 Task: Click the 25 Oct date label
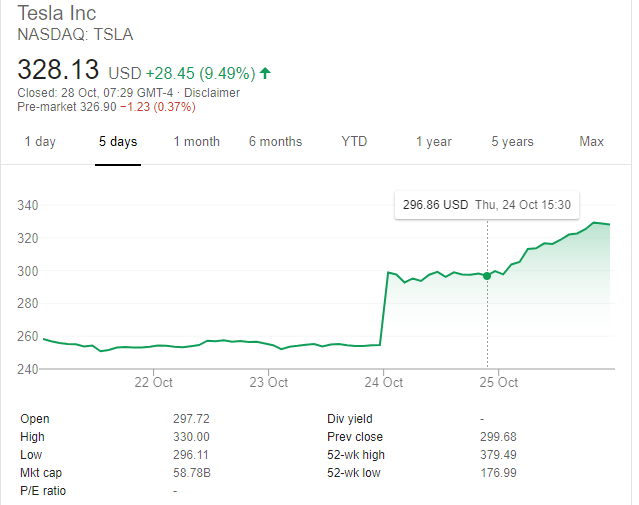(499, 382)
